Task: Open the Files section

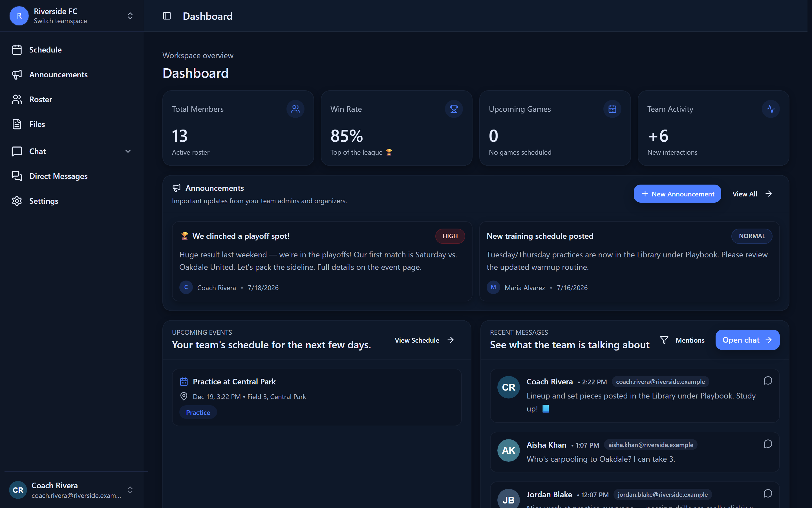Action: click(x=72, y=124)
